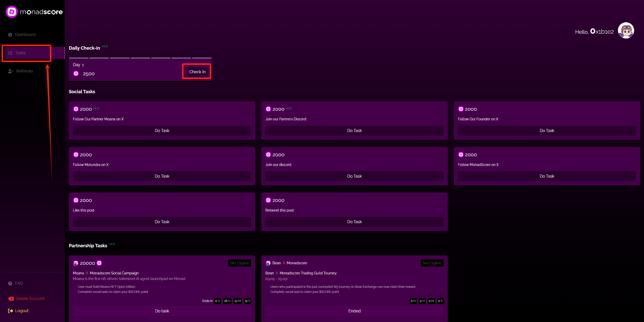Click the Bean partner logo icon

click(268, 263)
